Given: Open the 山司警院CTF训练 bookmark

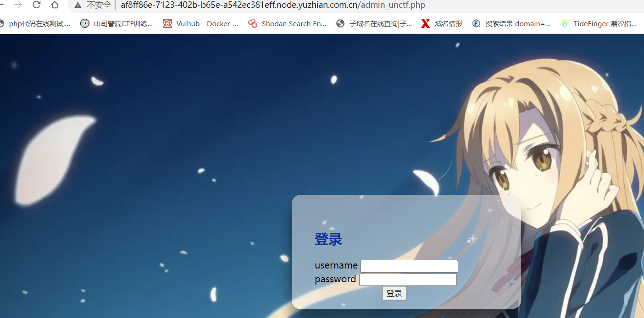Looking at the screenshot, I should coord(117,23).
